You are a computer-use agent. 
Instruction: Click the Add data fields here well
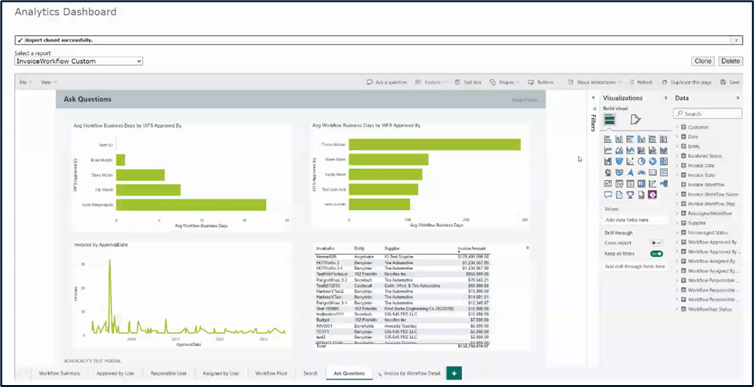(x=636, y=220)
